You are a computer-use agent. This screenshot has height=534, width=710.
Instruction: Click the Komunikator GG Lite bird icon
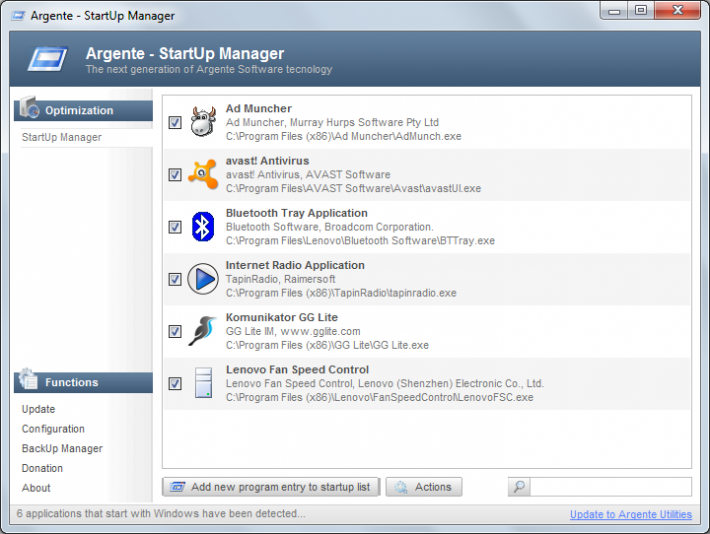203,331
